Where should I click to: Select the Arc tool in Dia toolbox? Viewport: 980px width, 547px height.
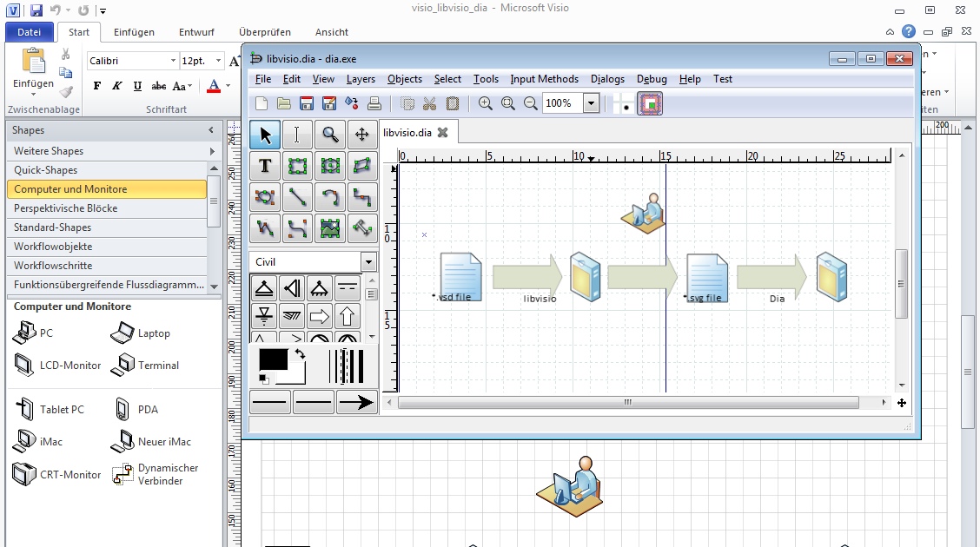[x=330, y=197]
